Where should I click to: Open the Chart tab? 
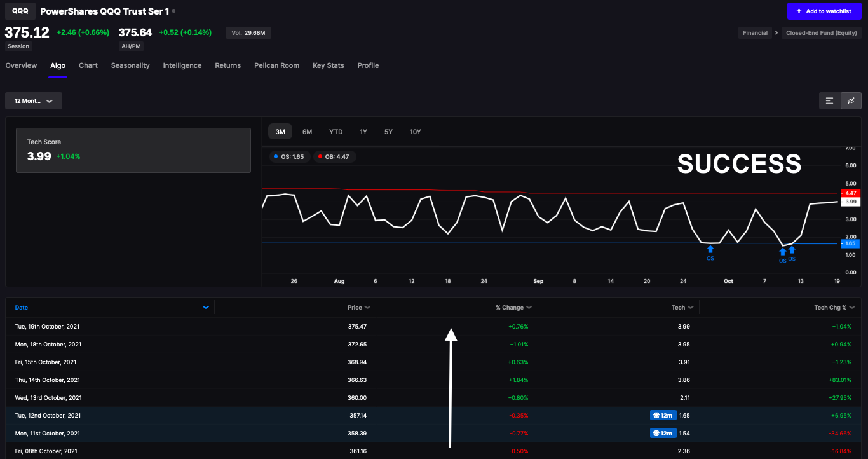click(88, 65)
